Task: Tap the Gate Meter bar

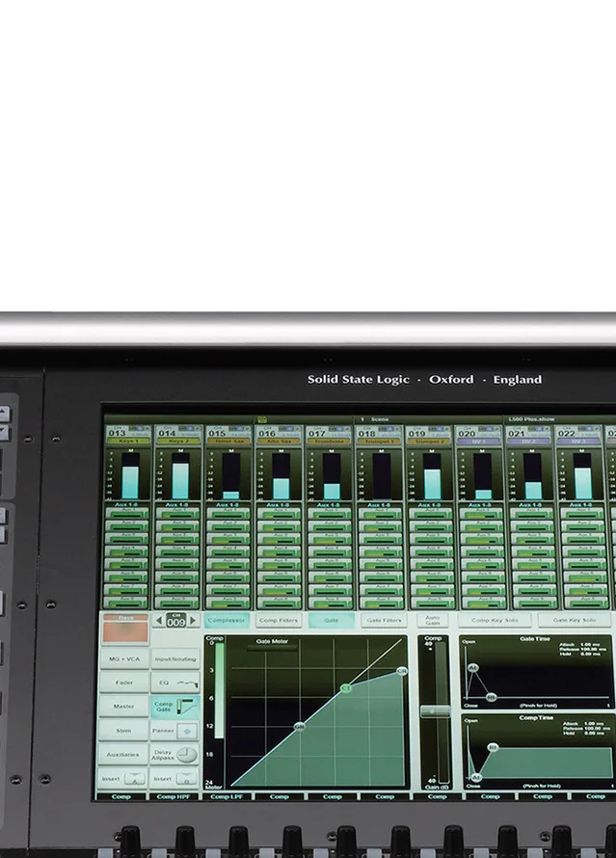Action: pyautogui.click(x=272, y=649)
